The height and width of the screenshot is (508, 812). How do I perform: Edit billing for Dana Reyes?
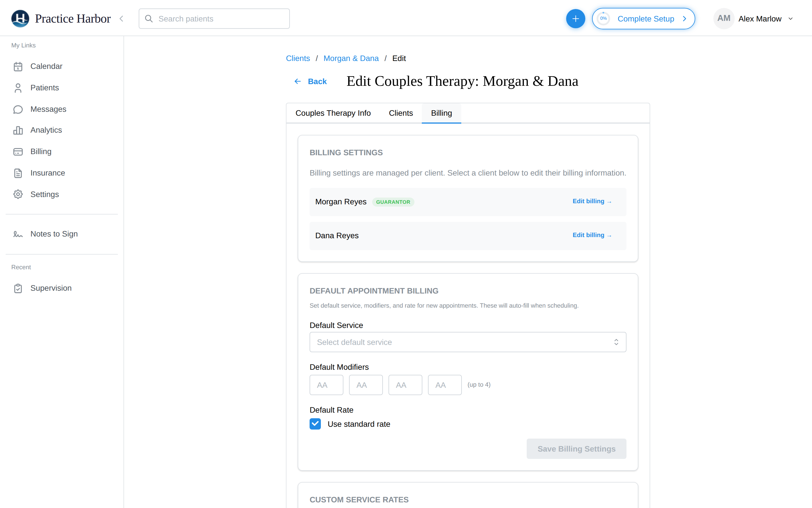point(592,235)
